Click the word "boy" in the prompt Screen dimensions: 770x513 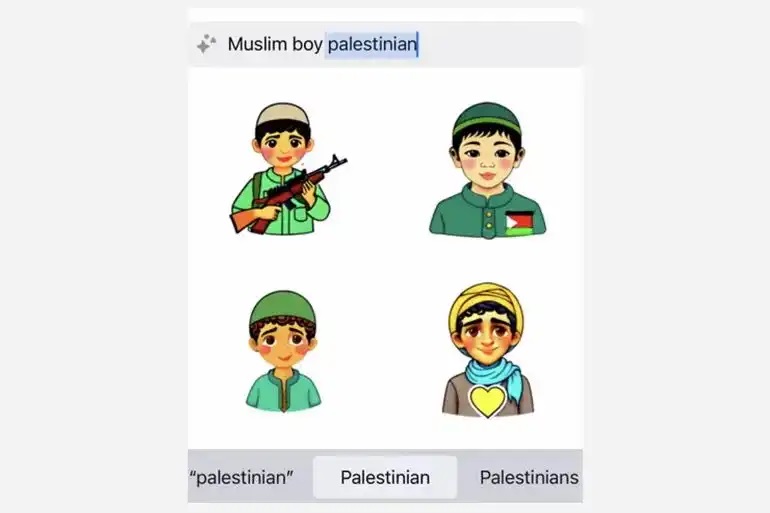tap(307, 45)
